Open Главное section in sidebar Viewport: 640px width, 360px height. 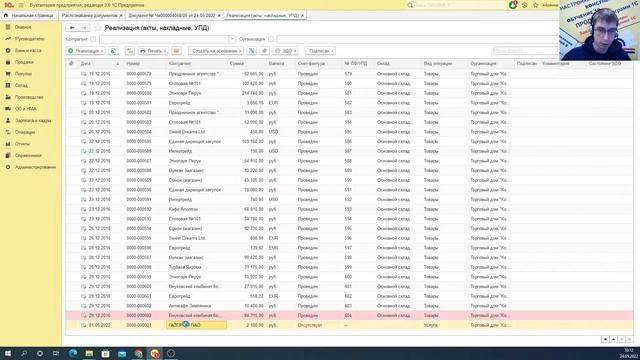pyautogui.click(x=23, y=27)
